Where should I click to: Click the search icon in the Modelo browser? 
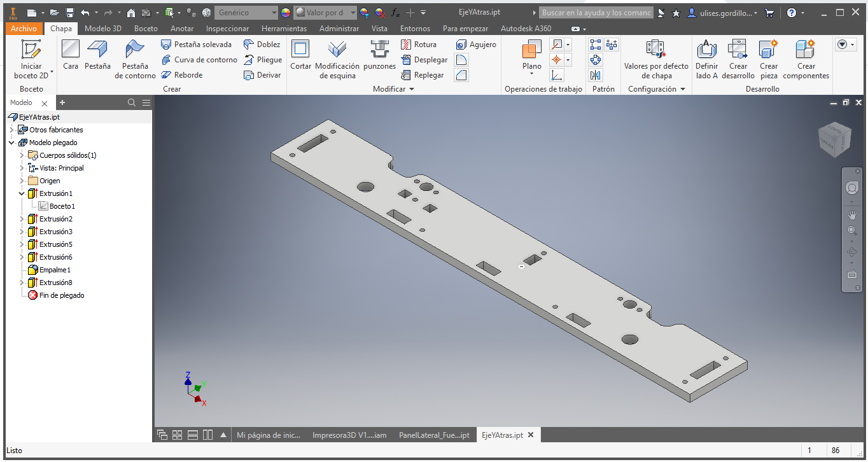(x=132, y=102)
